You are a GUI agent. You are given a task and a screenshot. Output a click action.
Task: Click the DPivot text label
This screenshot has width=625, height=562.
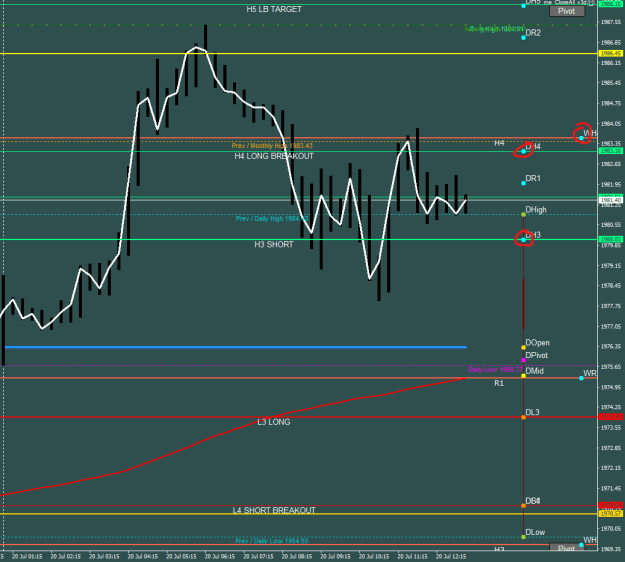point(537,356)
